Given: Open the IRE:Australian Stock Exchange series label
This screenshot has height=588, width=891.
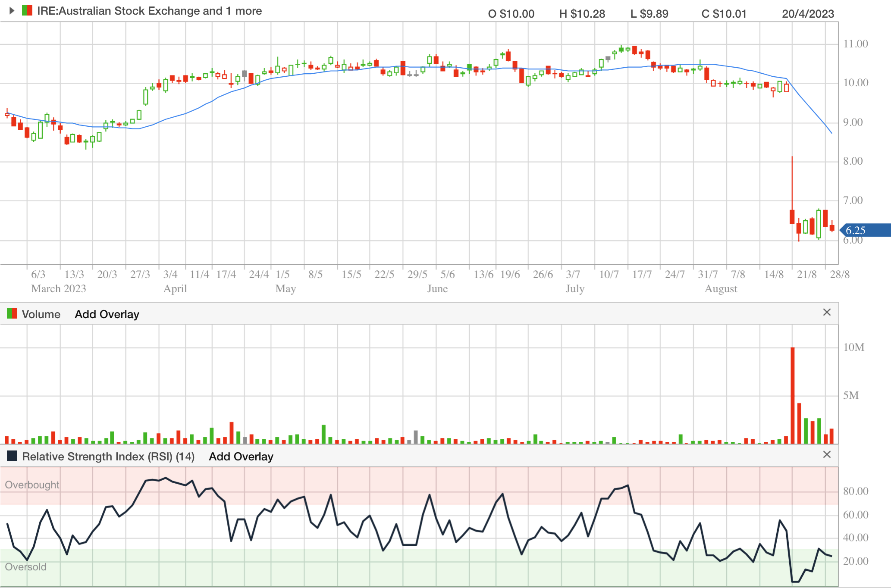Looking at the screenshot, I should (149, 11).
